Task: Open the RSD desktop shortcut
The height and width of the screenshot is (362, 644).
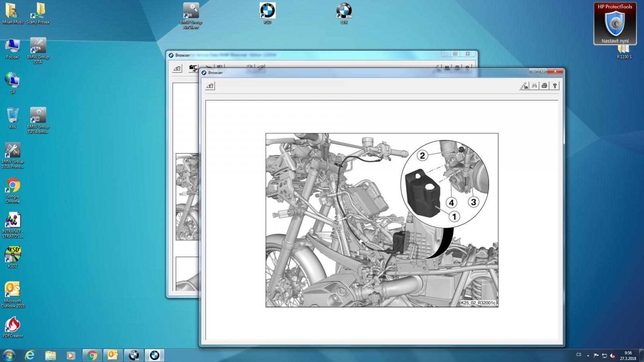Action: (267, 13)
